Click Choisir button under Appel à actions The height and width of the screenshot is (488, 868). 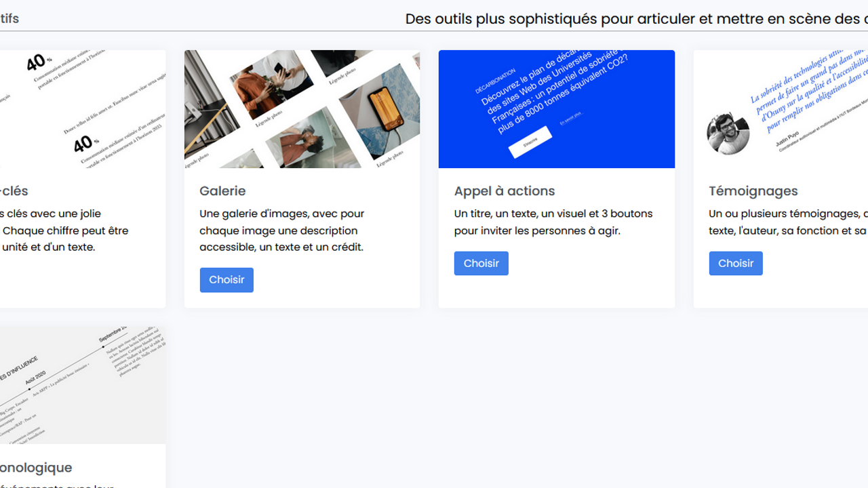pyautogui.click(x=481, y=263)
